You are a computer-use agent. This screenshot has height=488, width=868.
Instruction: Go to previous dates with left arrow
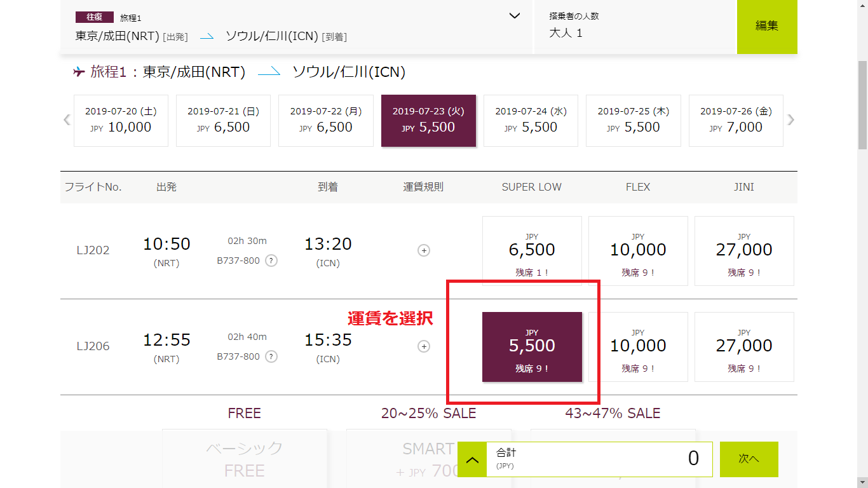(67, 120)
